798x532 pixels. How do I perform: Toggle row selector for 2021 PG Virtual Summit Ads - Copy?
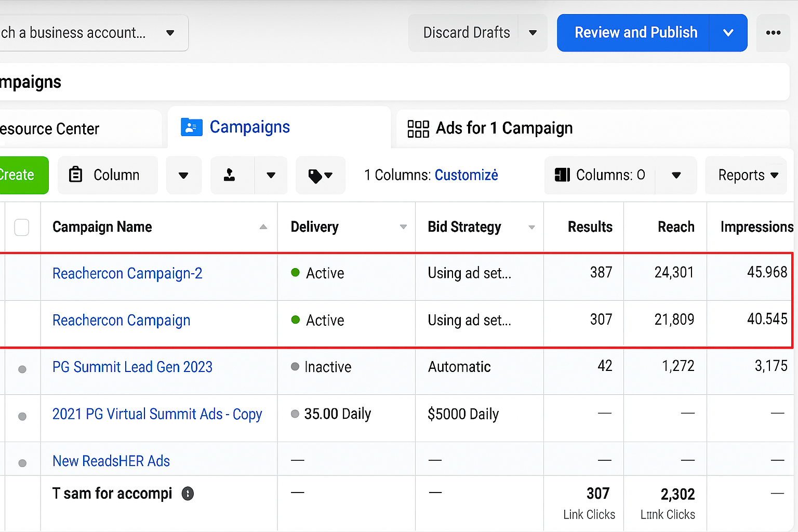(22, 416)
